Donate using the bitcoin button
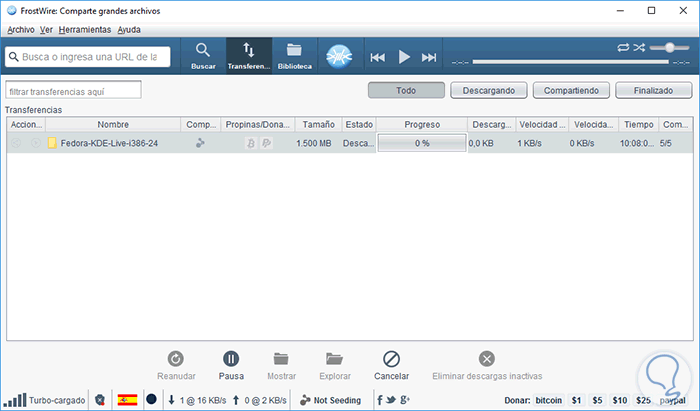The height and width of the screenshot is (411, 700). click(549, 400)
